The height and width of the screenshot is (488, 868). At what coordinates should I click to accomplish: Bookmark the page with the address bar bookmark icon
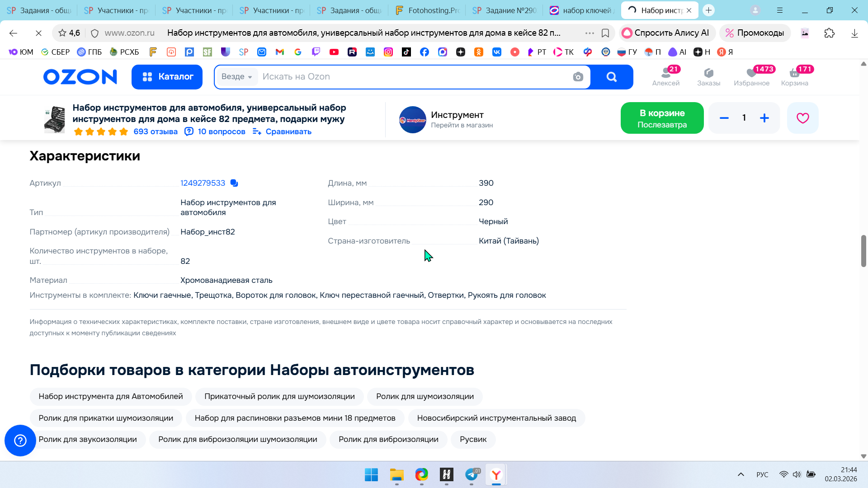click(x=605, y=33)
